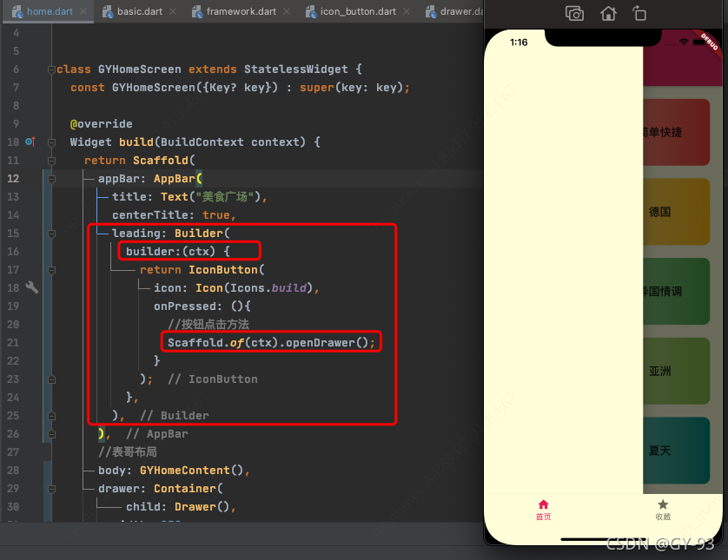The height and width of the screenshot is (560, 728).
Task: Click 'AppBar' on line 12
Action: (x=174, y=179)
